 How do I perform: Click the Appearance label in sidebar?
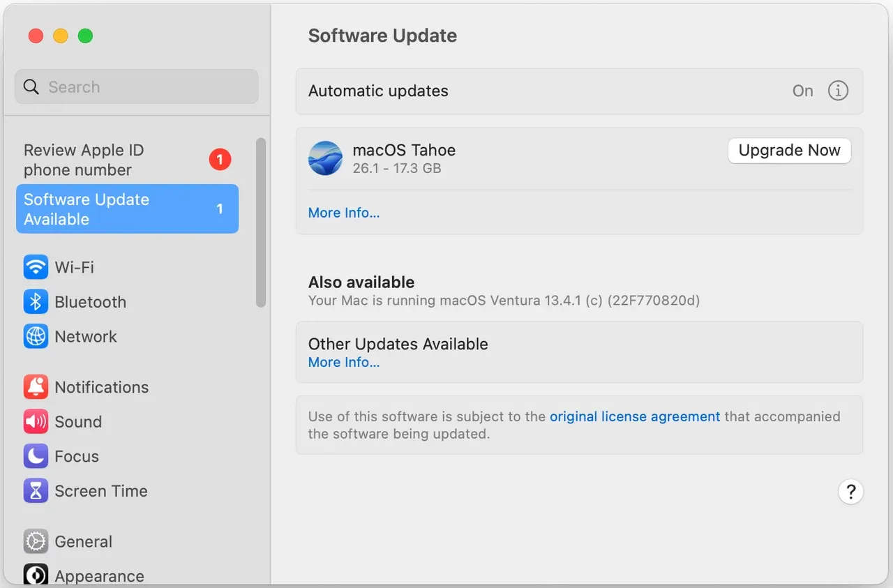[100, 576]
